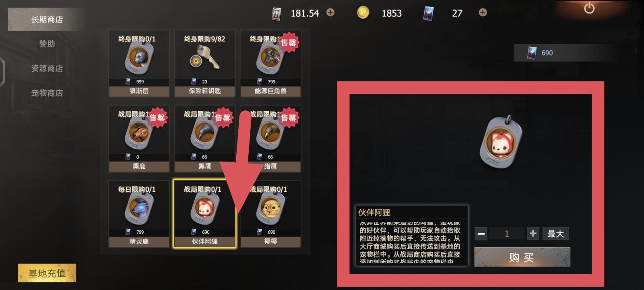Select the 银渐层 pet tag item
This screenshot has width=644, height=290.
139,64
